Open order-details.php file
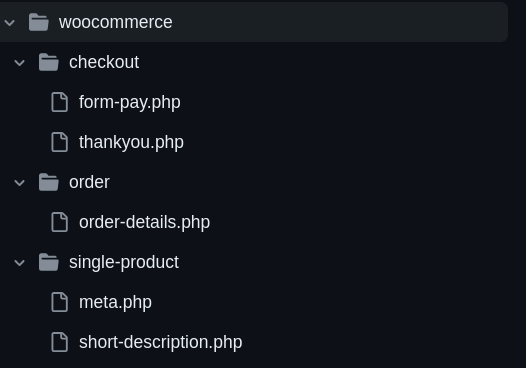The image size is (526, 368). pos(144,222)
